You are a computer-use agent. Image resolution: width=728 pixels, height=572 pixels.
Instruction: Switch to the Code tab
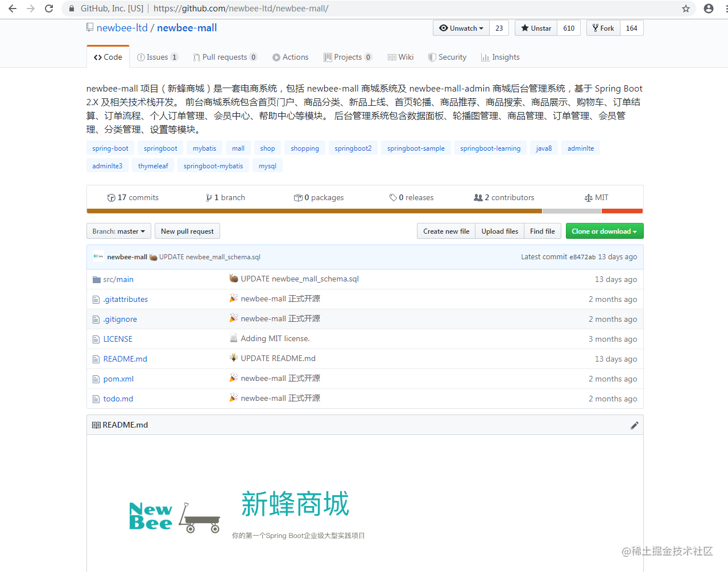coord(108,57)
